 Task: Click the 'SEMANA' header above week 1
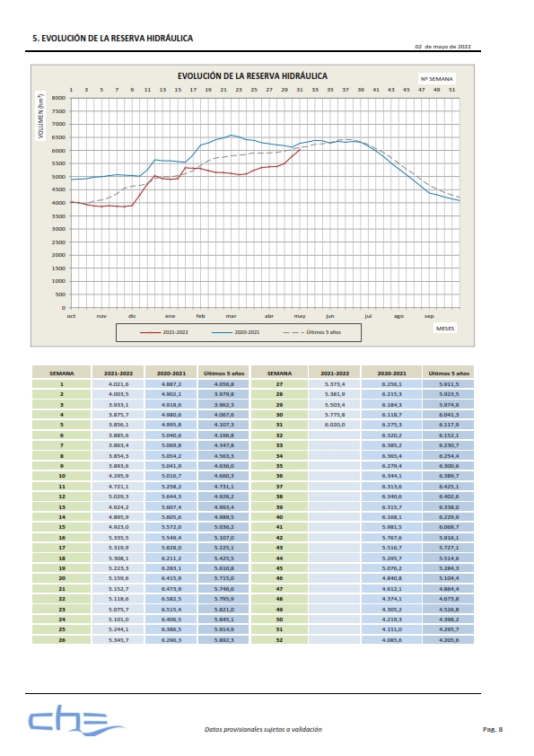tap(62, 374)
